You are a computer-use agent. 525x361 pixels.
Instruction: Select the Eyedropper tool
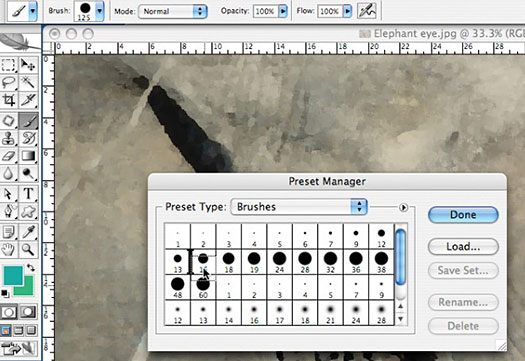[28, 232]
